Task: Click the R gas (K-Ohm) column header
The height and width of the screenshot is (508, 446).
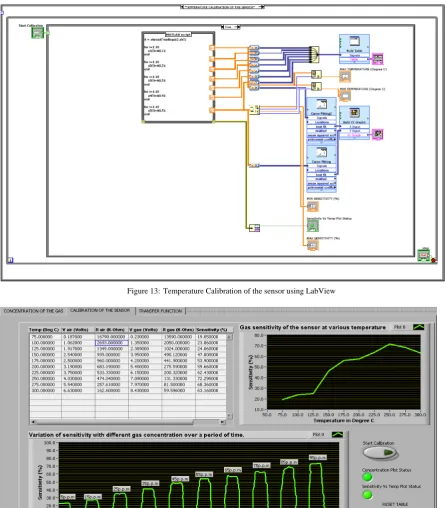Action: 178,330
